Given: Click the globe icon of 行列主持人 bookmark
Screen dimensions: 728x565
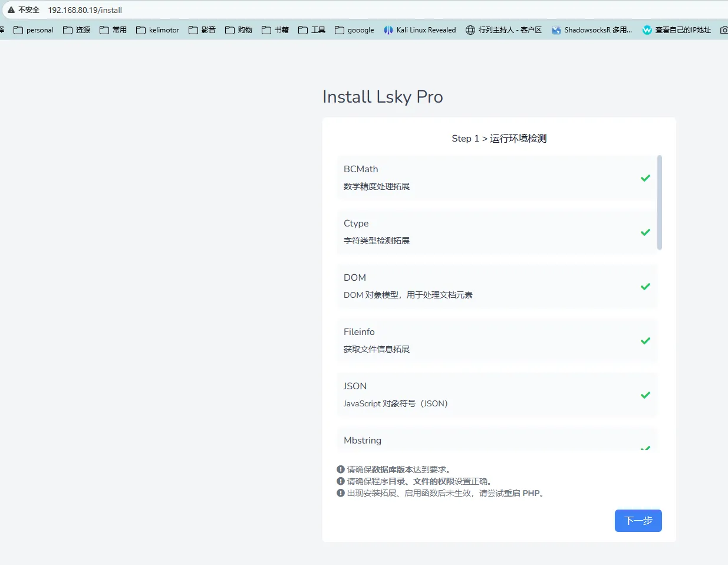Looking at the screenshot, I should (470, 30).
